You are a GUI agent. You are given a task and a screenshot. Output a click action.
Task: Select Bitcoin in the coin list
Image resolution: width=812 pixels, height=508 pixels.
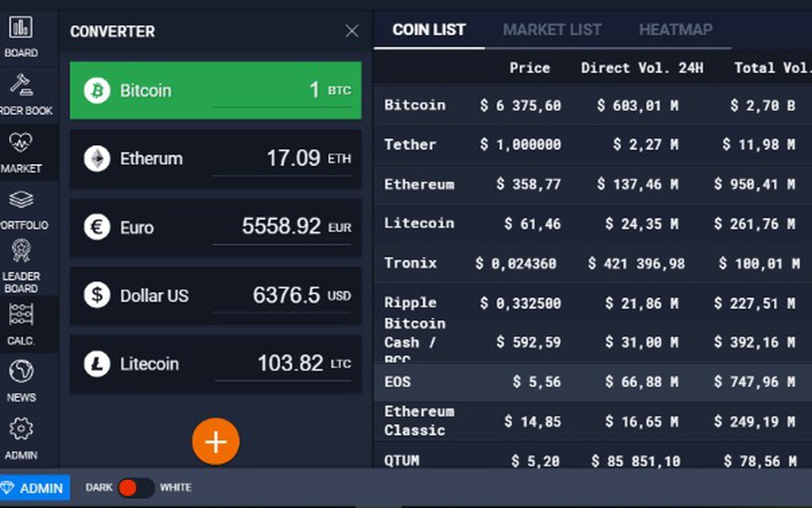[414, 105]
